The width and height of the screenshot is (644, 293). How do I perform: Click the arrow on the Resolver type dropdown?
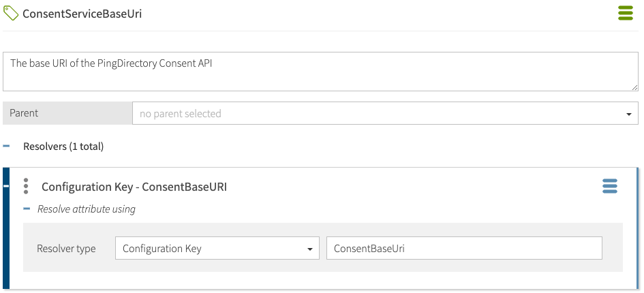[x=310, y=249]
